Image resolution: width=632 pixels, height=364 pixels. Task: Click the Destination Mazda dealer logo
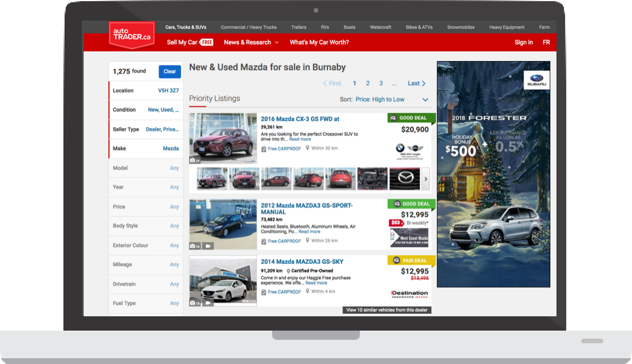coord(409,294)
